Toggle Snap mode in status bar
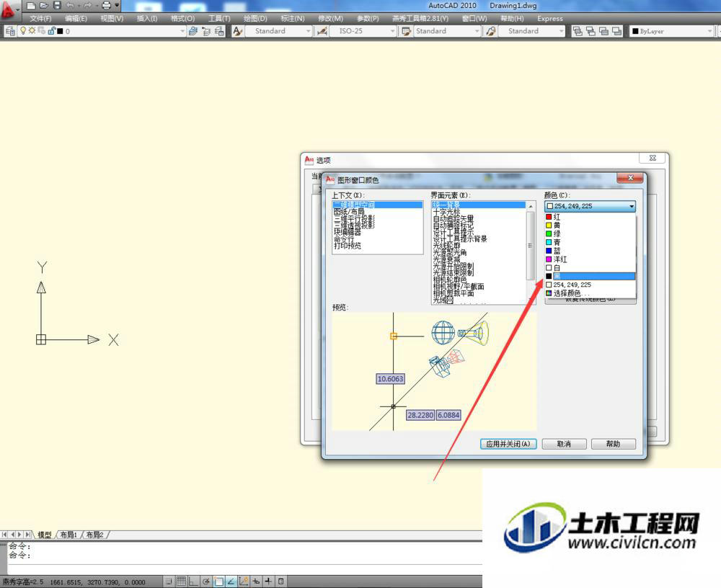This screenshot has width=721, height=588. coord(169,582)
